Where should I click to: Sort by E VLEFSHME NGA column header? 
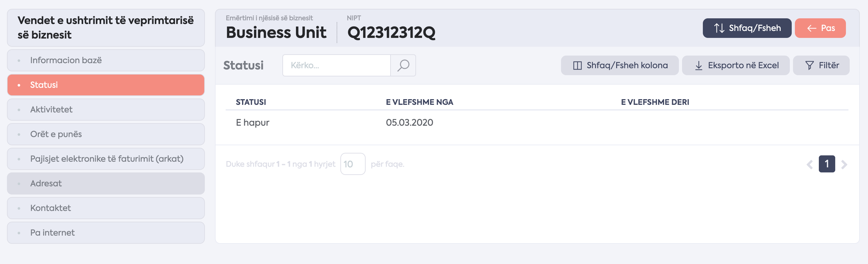click(420, 102)
